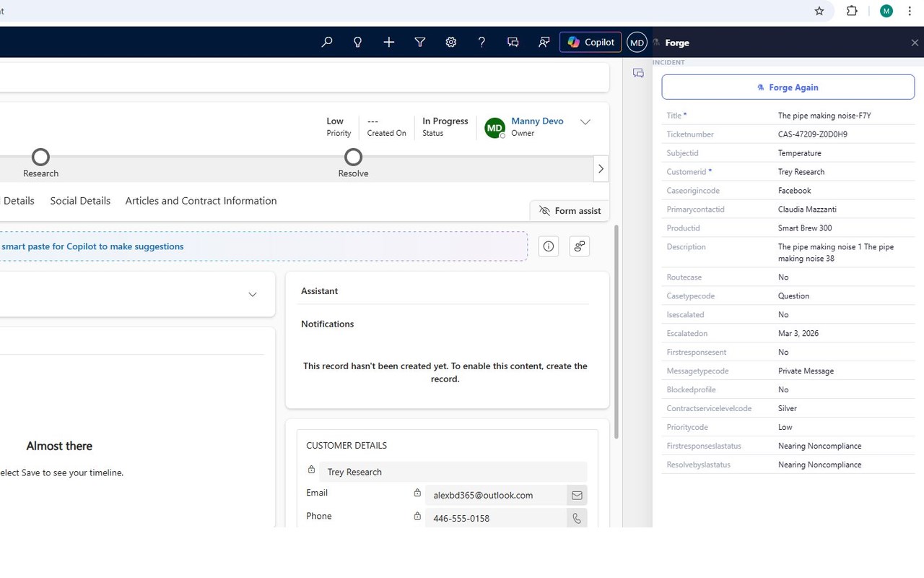Click the Customerid value Trey Research in Forge
Image resolution: width=924 pixels, height=578 pixels.
point(801,172)
